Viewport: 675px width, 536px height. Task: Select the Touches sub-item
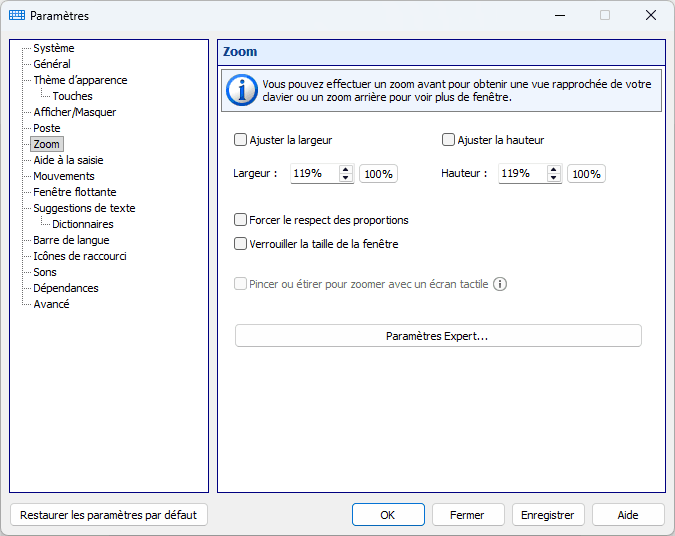(x=72, y=96)
